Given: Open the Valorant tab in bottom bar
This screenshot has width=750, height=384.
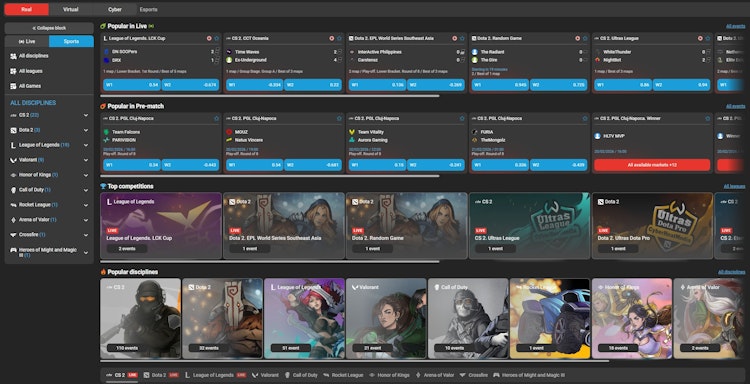Looking at the screenshot, I should click(266, 375).
